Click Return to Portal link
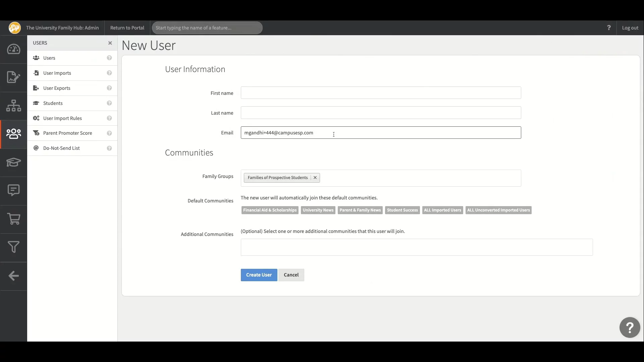 127,28
